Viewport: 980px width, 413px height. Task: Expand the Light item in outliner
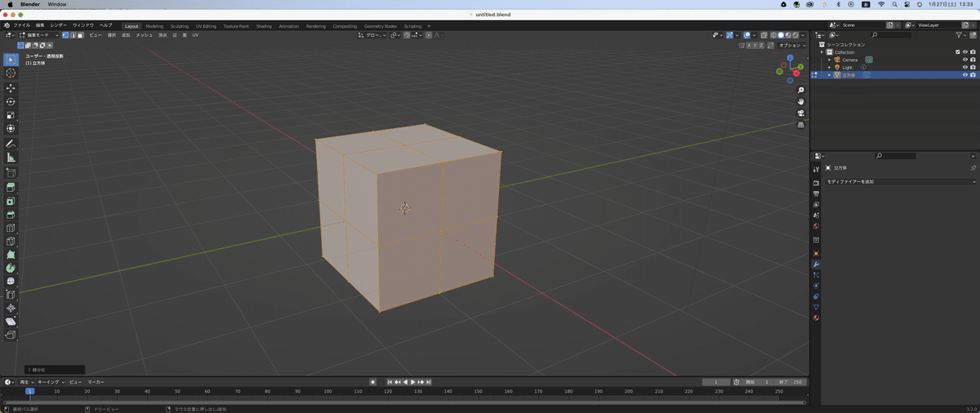click(x=829, y=67)
